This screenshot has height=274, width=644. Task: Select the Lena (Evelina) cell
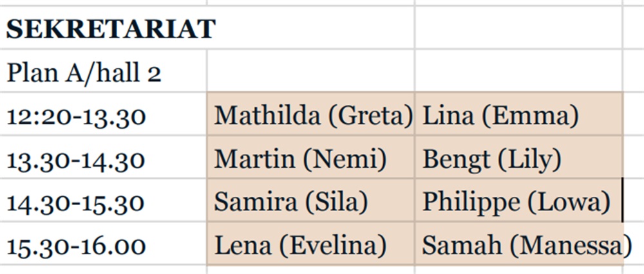tap(311, 243)
